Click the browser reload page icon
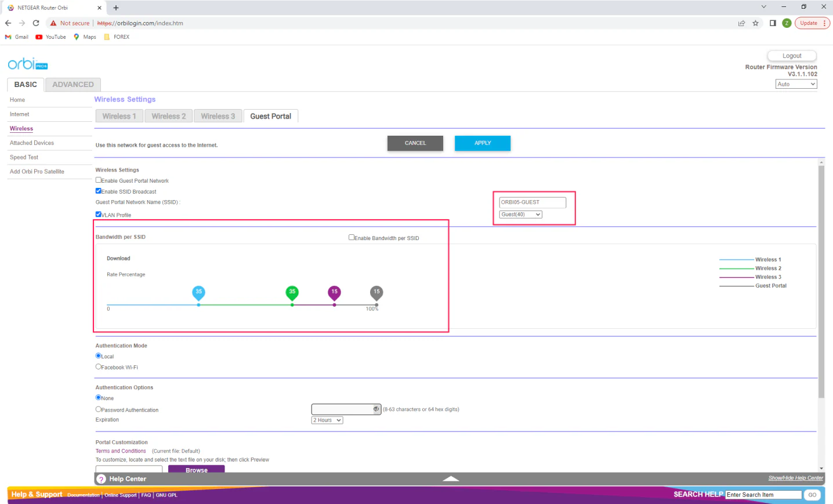Image resolution: width=833 pixels, height=504 pixels. click(36, 23)
